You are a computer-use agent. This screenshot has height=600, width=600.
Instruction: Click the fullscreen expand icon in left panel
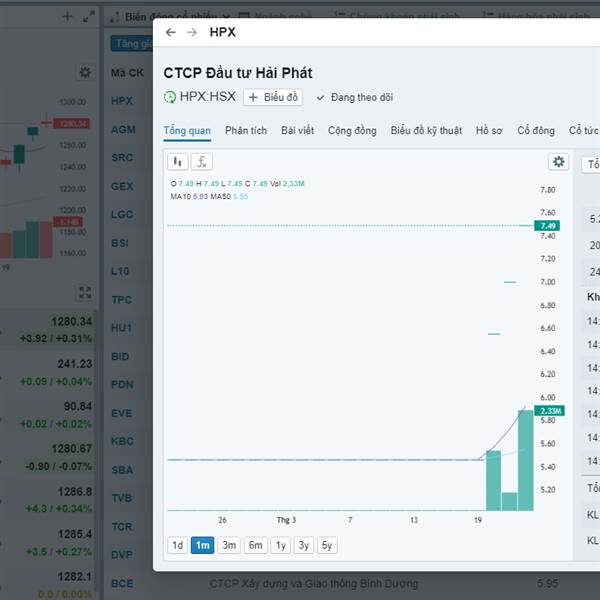[x=85, y=293]
